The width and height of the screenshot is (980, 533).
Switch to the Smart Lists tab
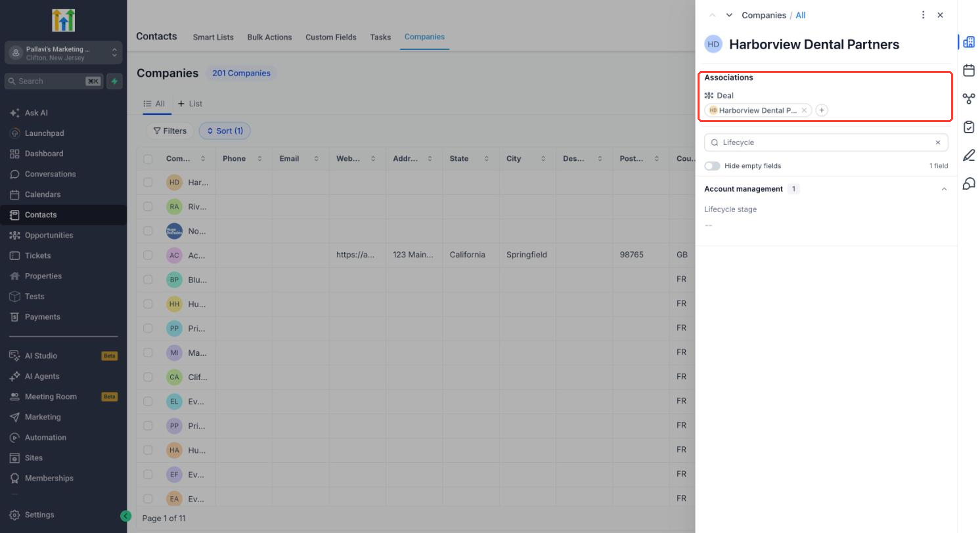[213, 37]
